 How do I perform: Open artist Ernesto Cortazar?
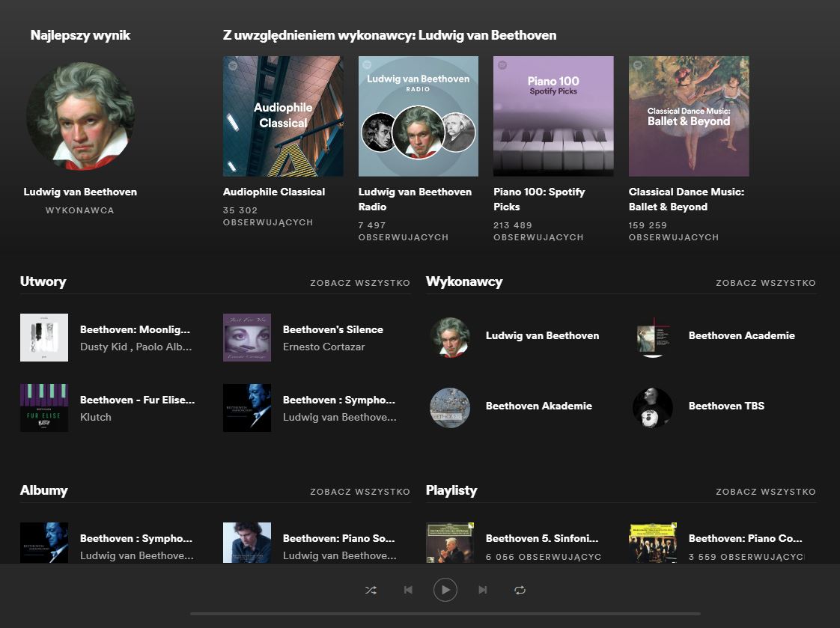324,347
